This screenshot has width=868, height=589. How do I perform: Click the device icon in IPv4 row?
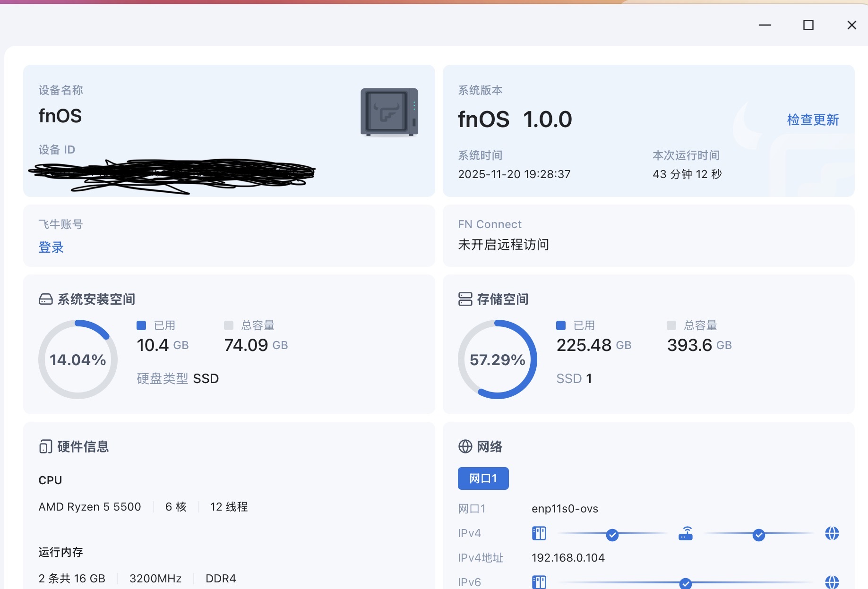[539, 533]
